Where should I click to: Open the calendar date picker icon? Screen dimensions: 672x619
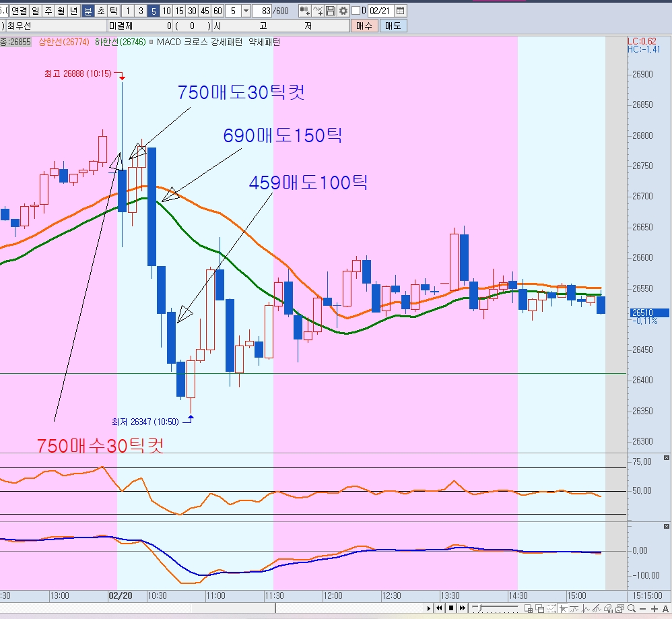tap(401, 11)
